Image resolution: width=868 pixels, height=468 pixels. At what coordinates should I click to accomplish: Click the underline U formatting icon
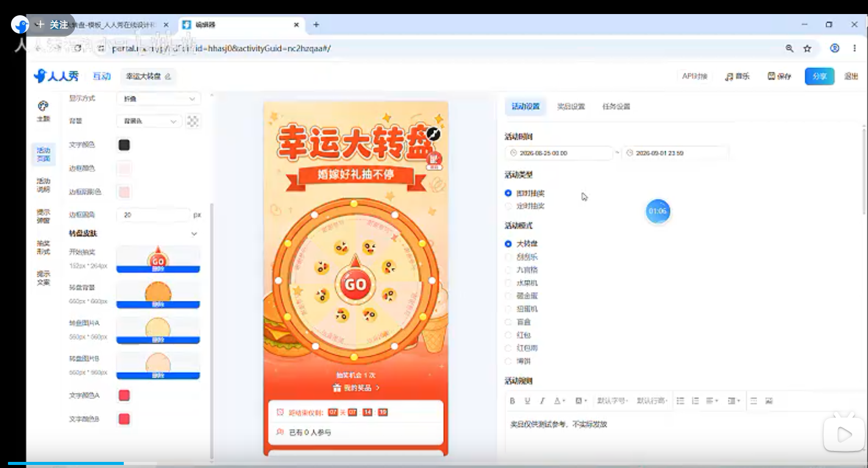pos(527,401)
